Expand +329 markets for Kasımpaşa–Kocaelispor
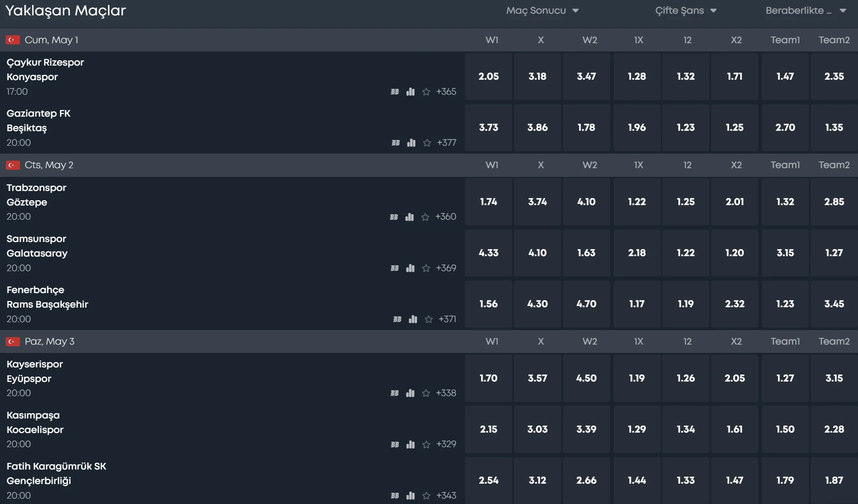Screen dimensions: 858x504 446,444
